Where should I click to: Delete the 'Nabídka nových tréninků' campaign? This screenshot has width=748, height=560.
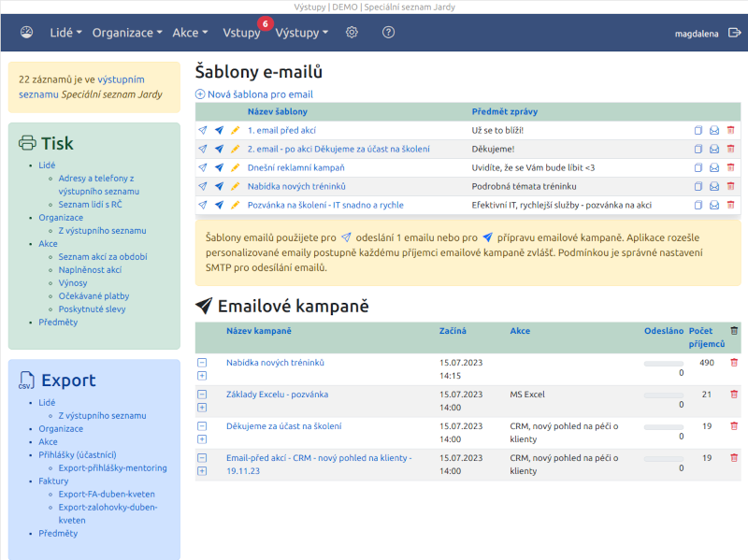(x=734, y=363)
